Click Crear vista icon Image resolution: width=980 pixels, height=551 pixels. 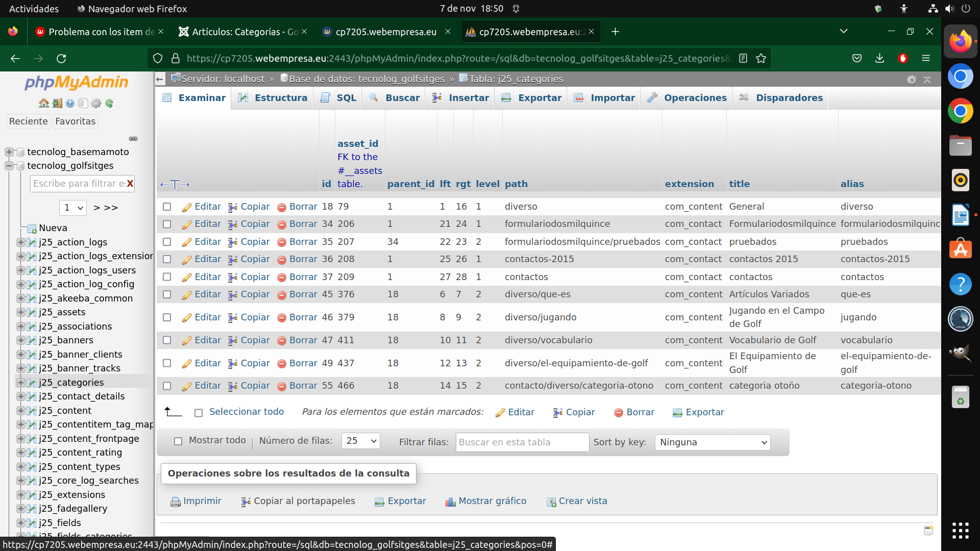click(x=551, y=502)
